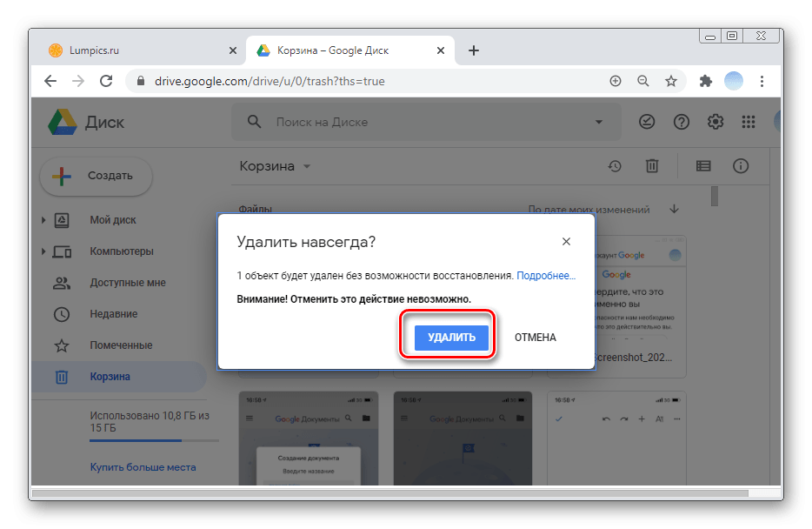The width and height of the screenshot is (812, 529).
Task: Click the delete forever trash icon in toolbar
Action: point(652,166)
